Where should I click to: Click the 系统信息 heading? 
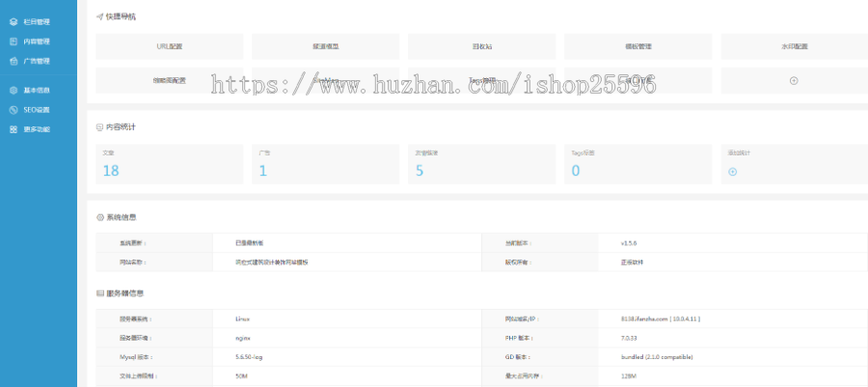(121, 217)
